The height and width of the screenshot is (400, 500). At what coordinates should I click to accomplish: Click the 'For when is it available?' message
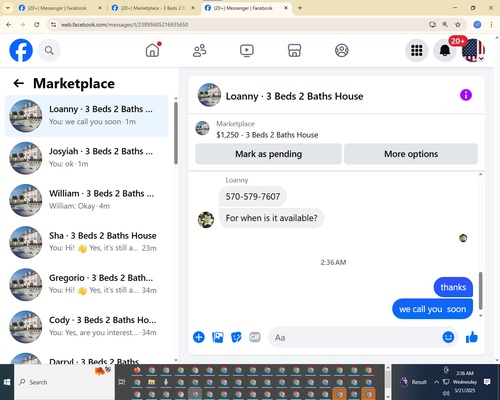271,218
